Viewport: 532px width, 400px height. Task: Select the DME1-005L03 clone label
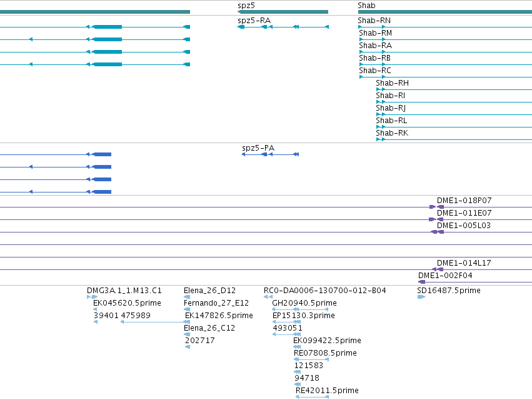coord(464,226)
